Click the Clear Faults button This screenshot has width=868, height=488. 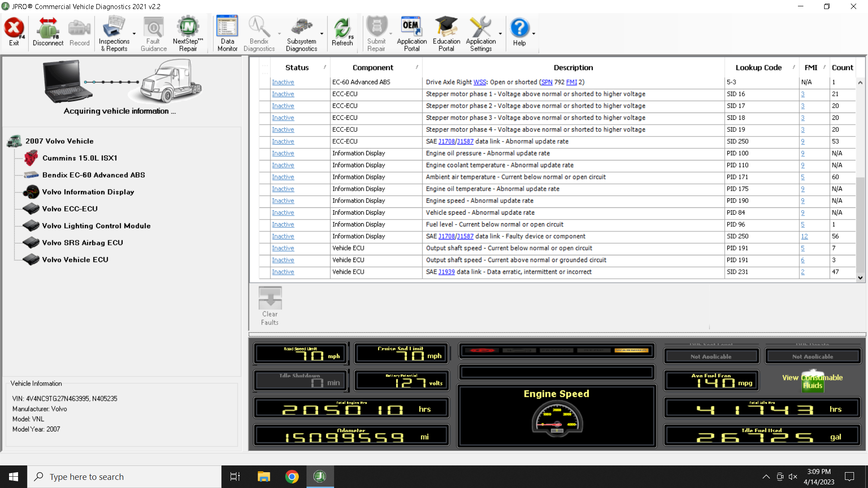pos(270,305)
